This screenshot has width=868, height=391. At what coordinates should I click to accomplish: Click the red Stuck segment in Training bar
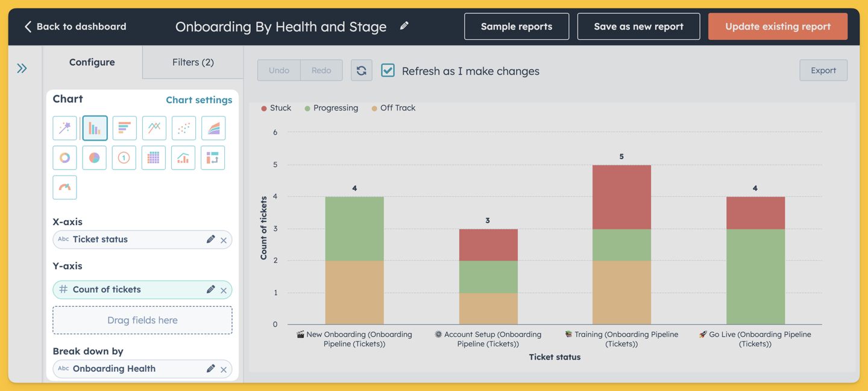coord(621,197)
